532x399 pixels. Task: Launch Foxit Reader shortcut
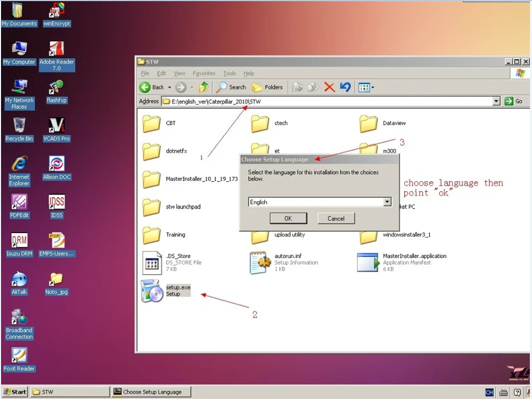pos(19,360)
